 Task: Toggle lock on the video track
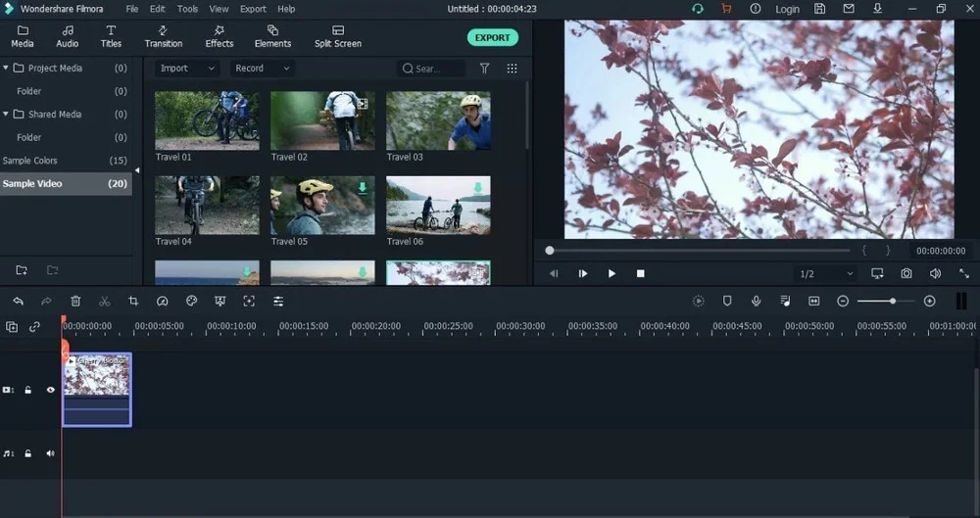(x=28, y=390)
